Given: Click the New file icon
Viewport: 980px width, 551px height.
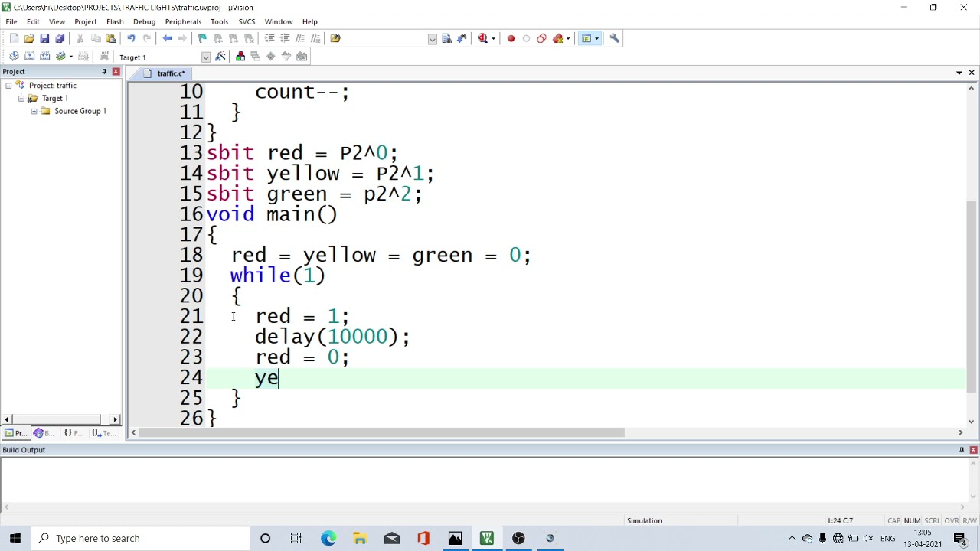Looking at the screenshot, I should click(x=14, y=38).
